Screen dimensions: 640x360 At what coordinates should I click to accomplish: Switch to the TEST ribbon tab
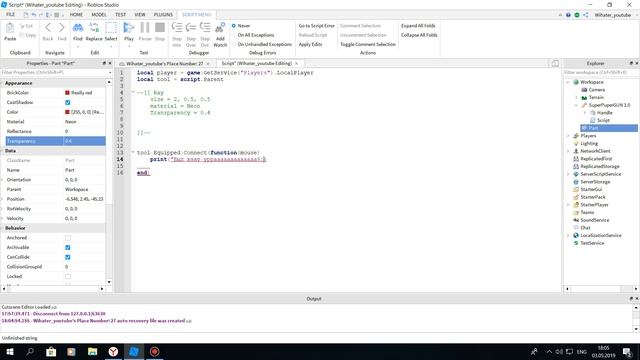pos(120,15)
